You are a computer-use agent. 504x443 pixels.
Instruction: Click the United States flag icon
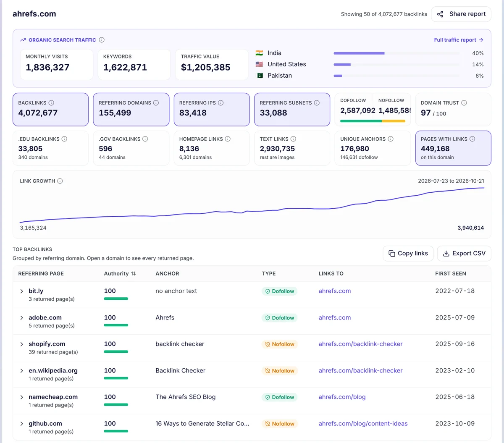point(259,64)
